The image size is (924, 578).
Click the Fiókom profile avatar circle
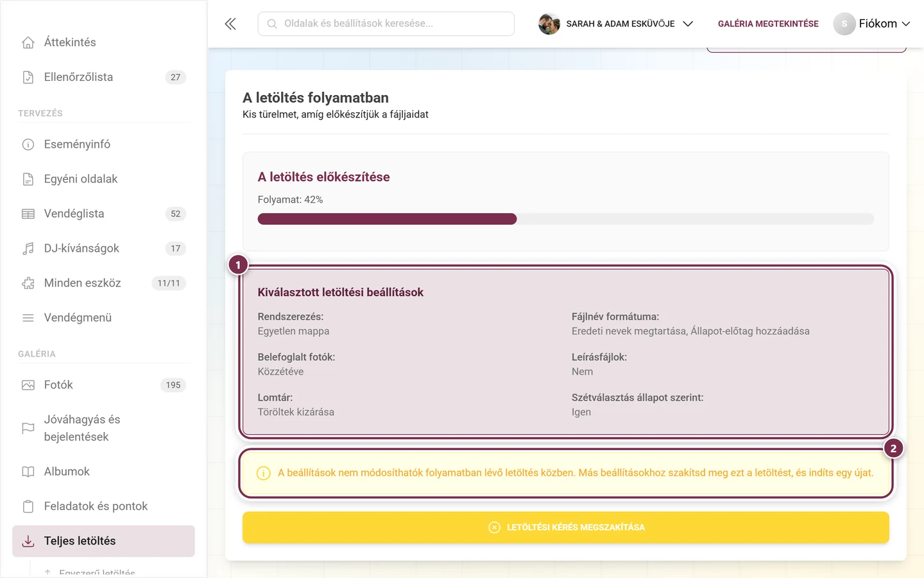[844, 24]
